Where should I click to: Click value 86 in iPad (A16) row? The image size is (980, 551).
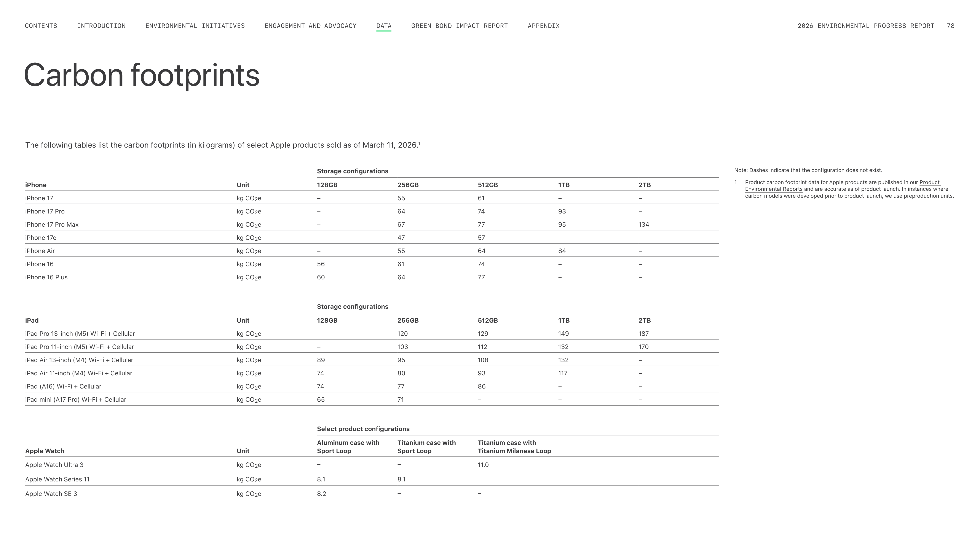click(482, 386)
